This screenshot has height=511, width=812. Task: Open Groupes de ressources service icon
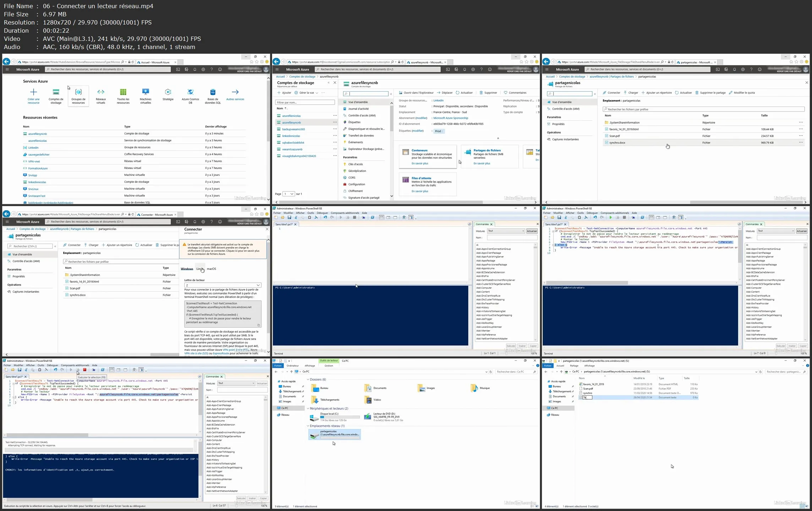[78, 96]
